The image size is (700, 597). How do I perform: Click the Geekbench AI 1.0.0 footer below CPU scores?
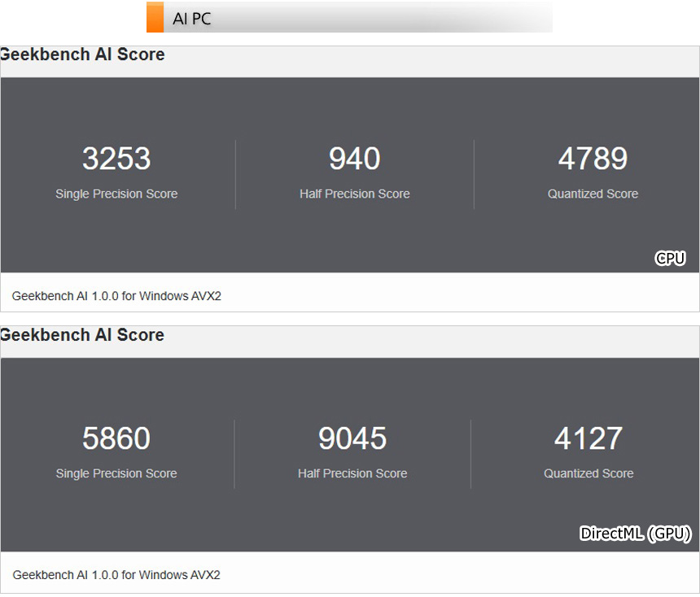click(x=116, y=296)
